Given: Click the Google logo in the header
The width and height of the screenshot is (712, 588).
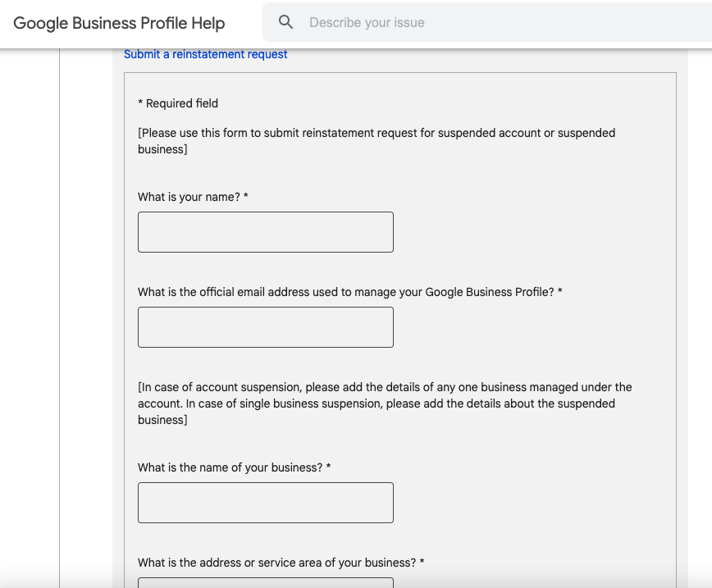Looking at the screenshot, I should click(x=40, y=23).
